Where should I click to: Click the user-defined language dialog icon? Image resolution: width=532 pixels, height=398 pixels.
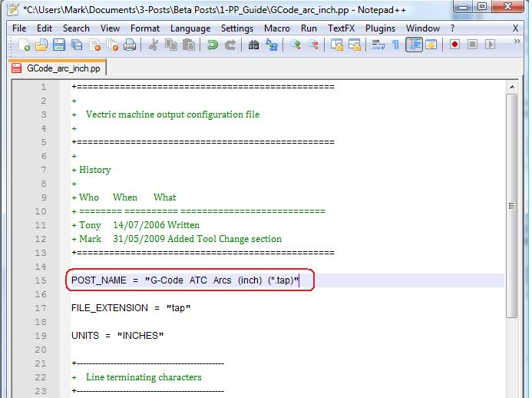[x=431, y=45]
